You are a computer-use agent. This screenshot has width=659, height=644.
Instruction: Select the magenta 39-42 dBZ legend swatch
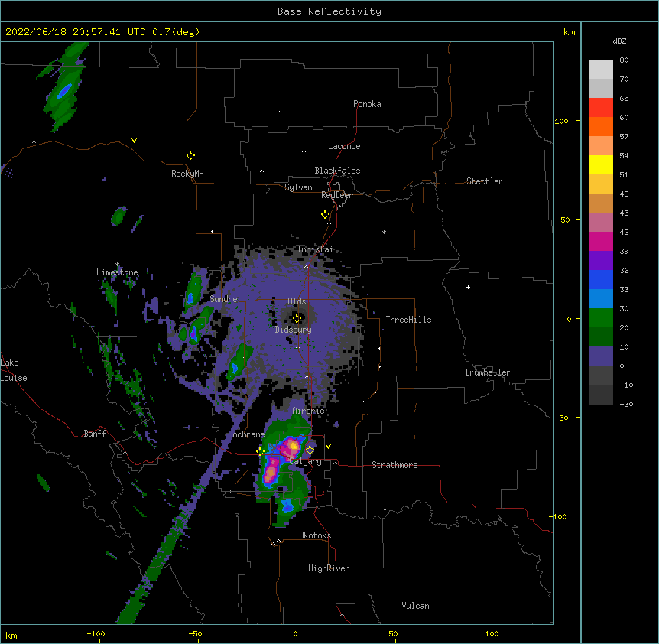601,241
